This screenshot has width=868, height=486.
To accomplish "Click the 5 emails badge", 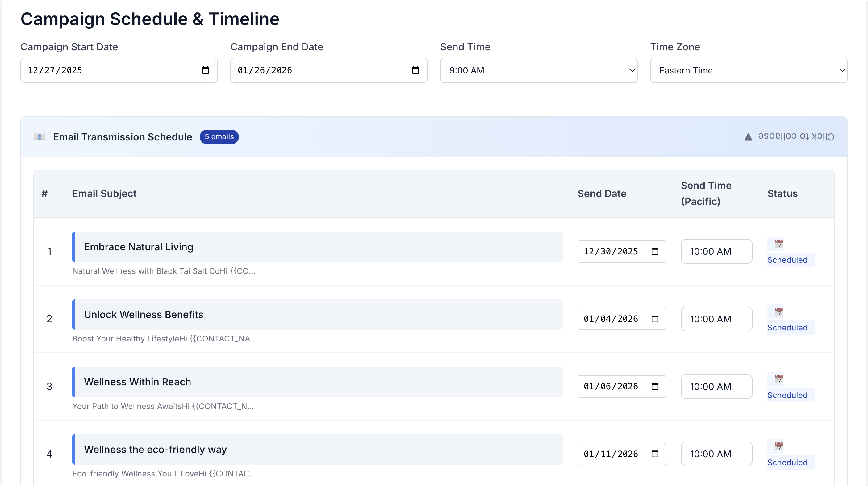I will (219, 137).
